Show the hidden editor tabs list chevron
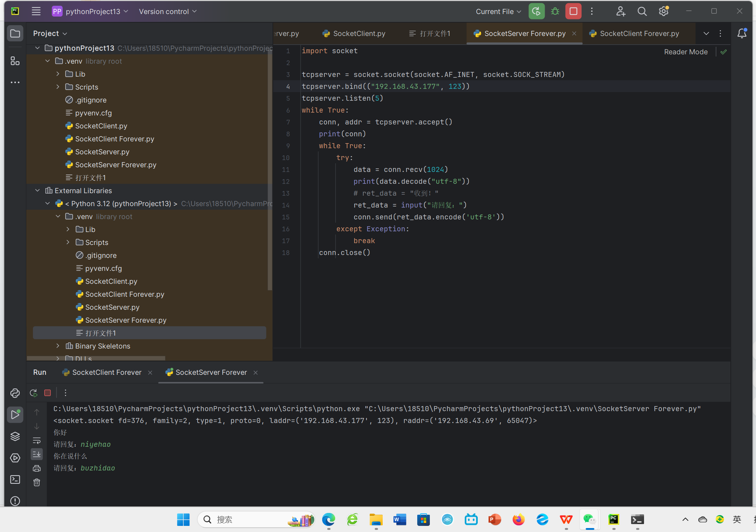756x532 pixels. click(706, 33)
